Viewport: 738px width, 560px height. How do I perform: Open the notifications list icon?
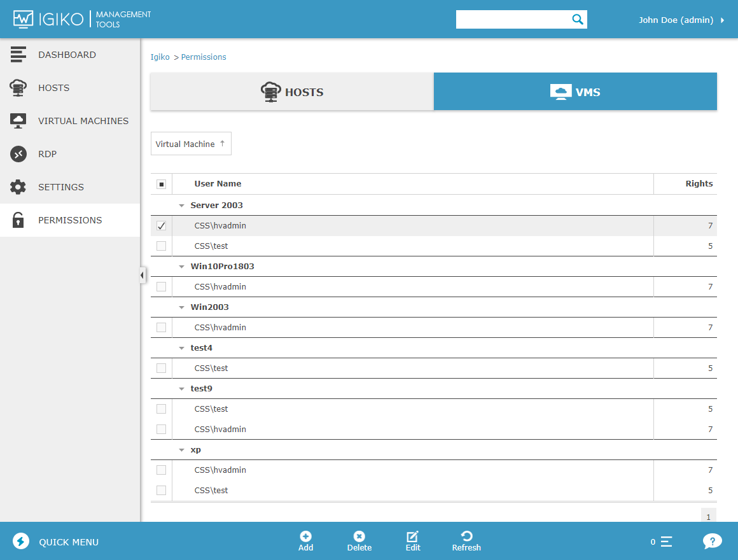point(666,542)
